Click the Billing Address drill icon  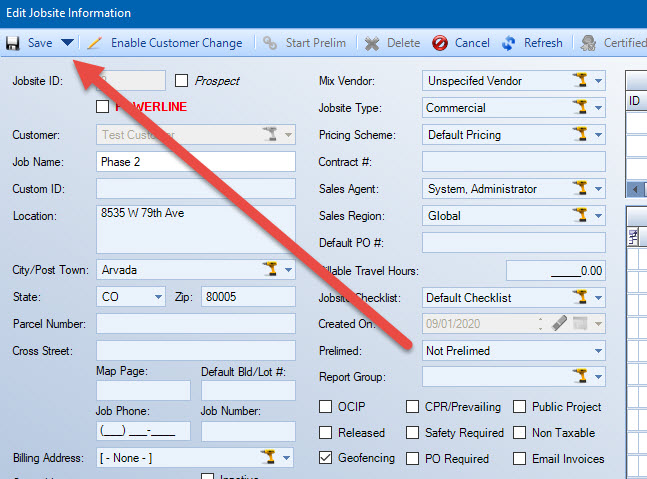click(269, 457)
